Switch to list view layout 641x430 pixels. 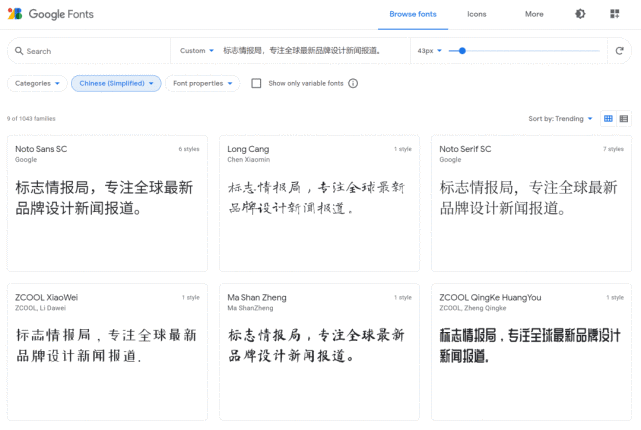pyautogui.click(x=623, y=119)
